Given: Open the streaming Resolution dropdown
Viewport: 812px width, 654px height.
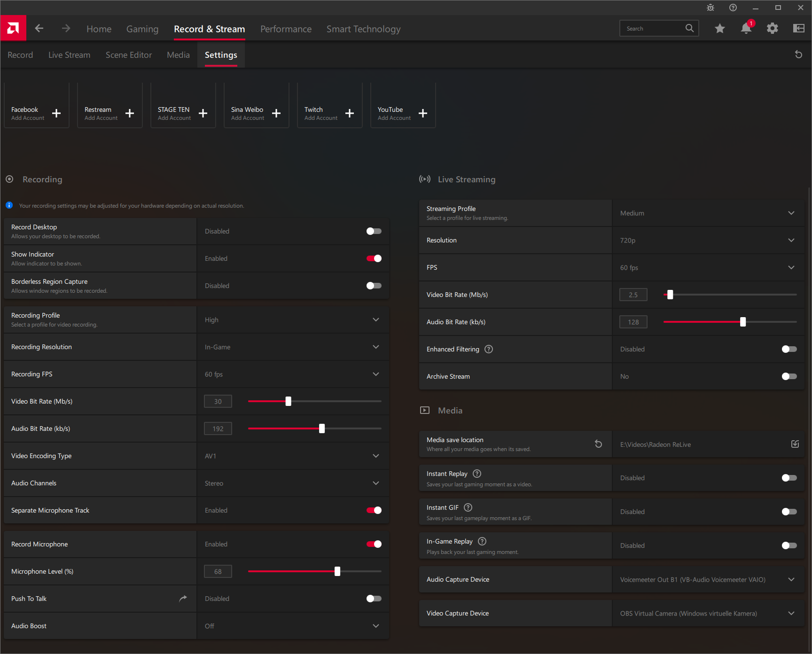Looking at the screenshot, I should (709, 241).
